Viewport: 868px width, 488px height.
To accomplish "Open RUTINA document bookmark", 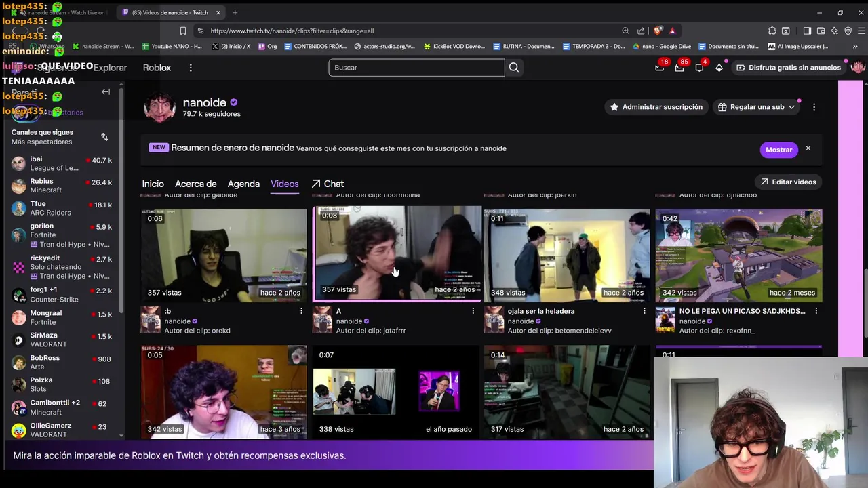I will coord(525,47).
